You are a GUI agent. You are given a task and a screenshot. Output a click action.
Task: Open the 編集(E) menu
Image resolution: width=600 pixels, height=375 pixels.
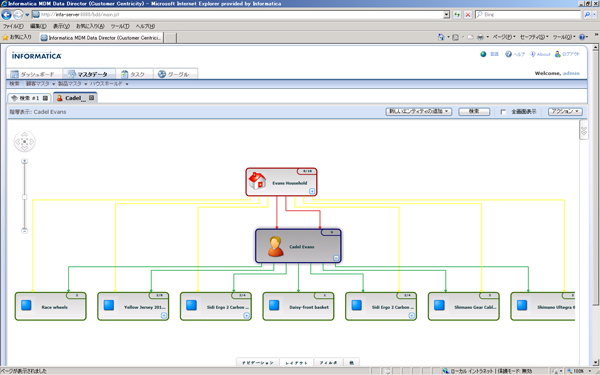38,26
